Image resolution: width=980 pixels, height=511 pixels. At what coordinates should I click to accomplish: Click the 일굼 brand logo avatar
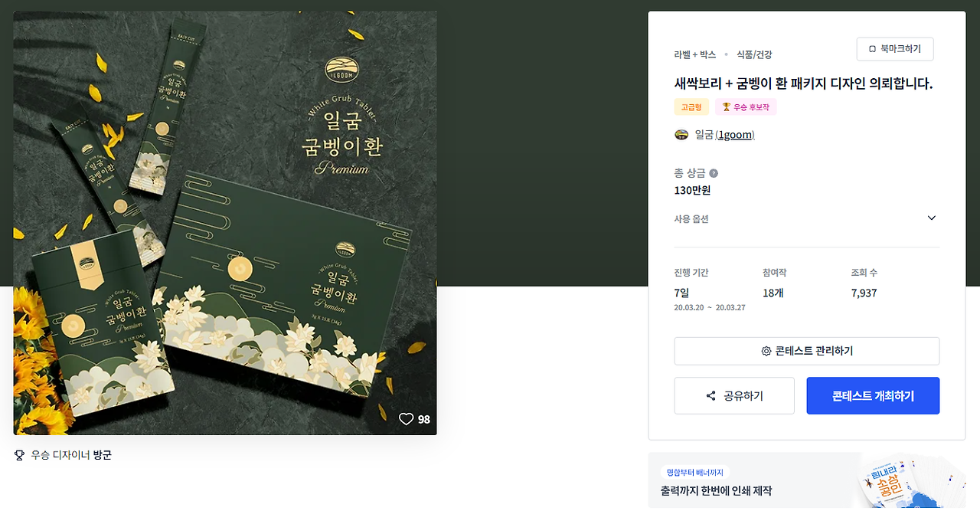[x=681, y=135]
